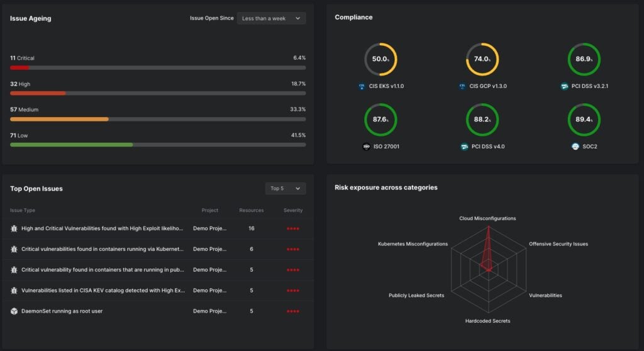Click the cube icon beside DaemonSet running as root
The image size is (644, 351).
click(14, 311)
